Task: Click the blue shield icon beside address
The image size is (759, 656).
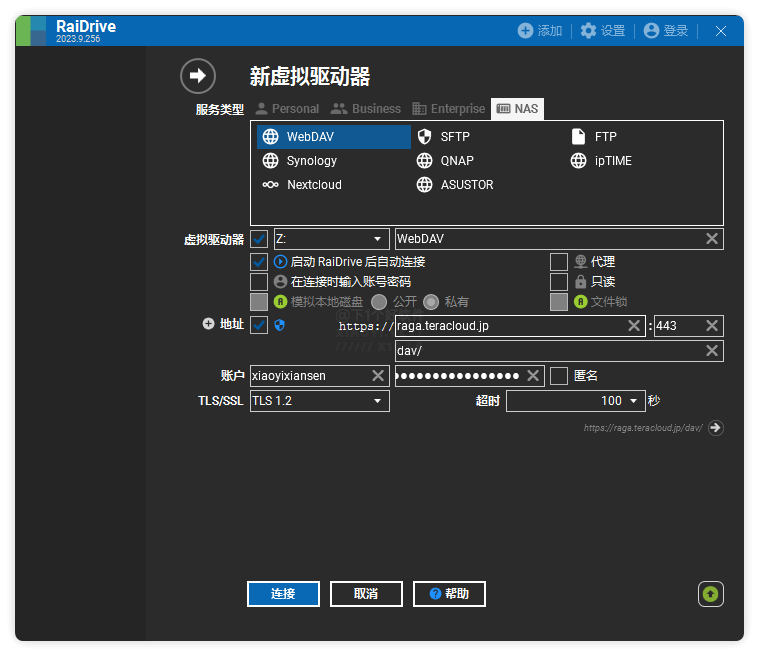Action: tap(279, 325)
